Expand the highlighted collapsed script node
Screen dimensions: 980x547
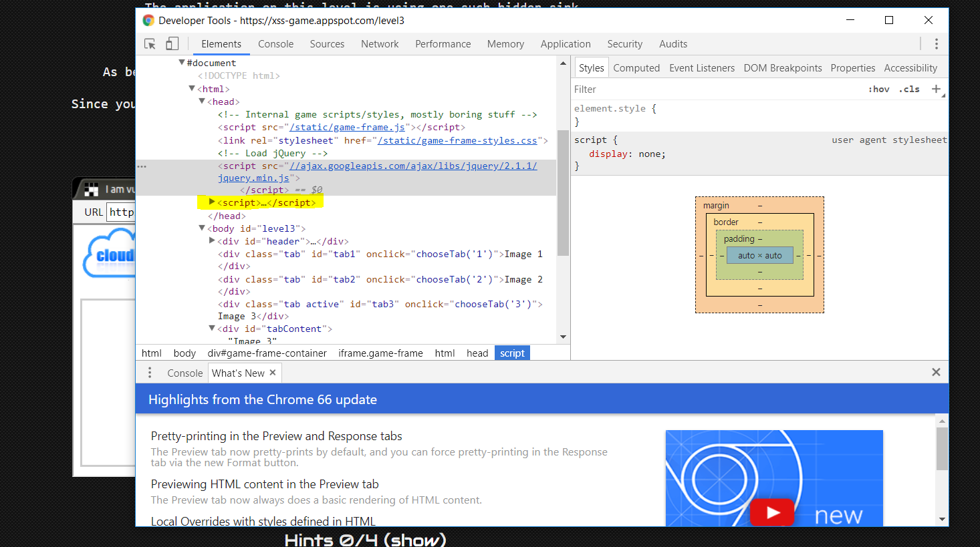tap(212, 202)
